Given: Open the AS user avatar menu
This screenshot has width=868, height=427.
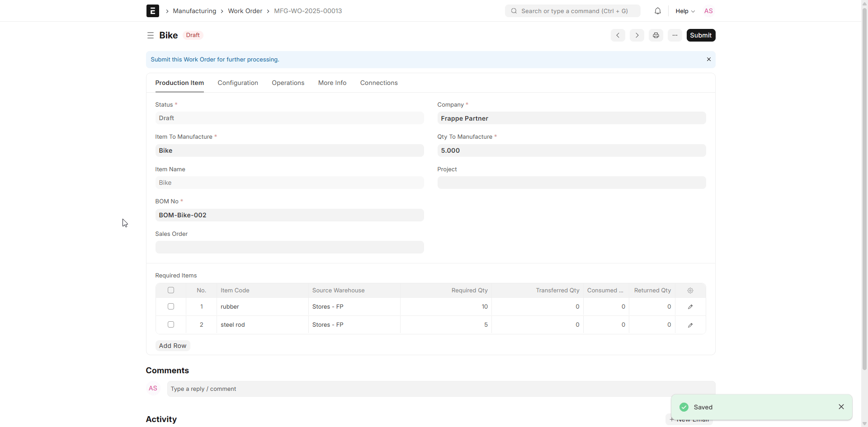Looking at the screenshot, I should coord(708,11).
